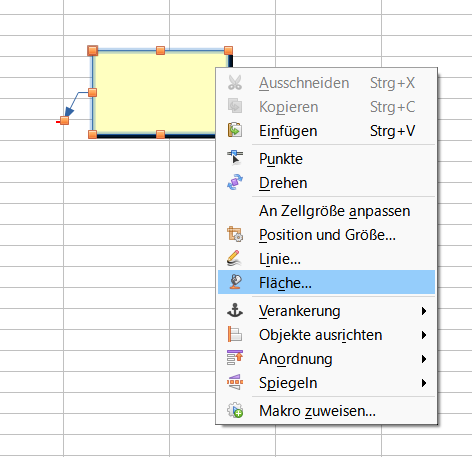The image size is (472, 457).
Task: Click the Drehen rotate icon
Action: [x=235, y=182]
